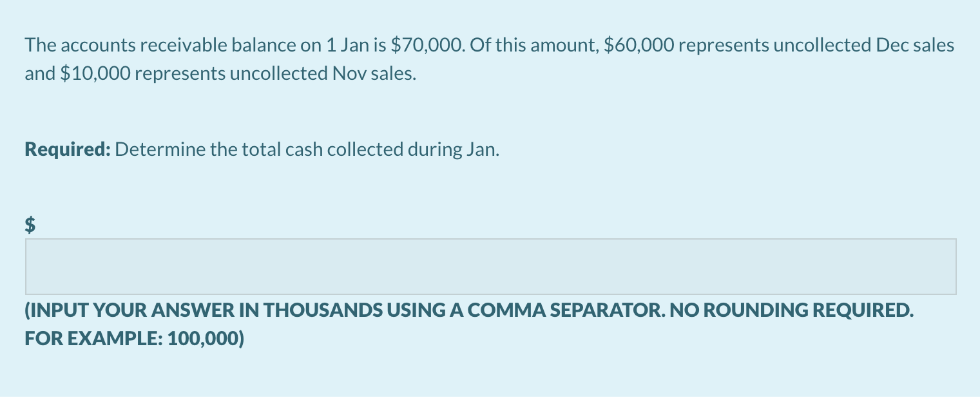The image size is (980, 398).
Task: Click the cash collected answer input field
Action: [x=491, y=267]
